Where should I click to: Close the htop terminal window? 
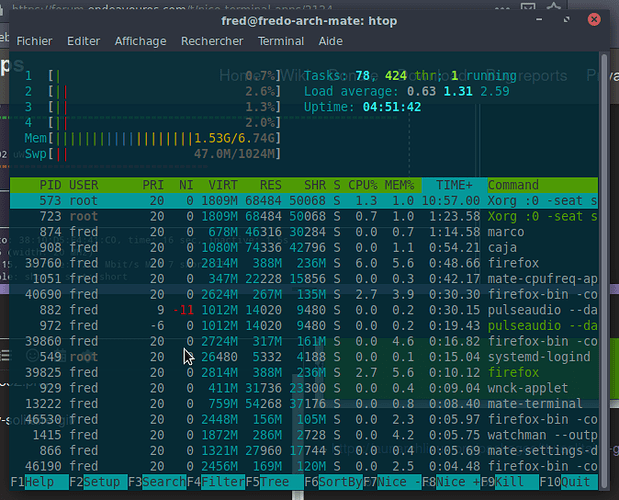tap(594, 19)
